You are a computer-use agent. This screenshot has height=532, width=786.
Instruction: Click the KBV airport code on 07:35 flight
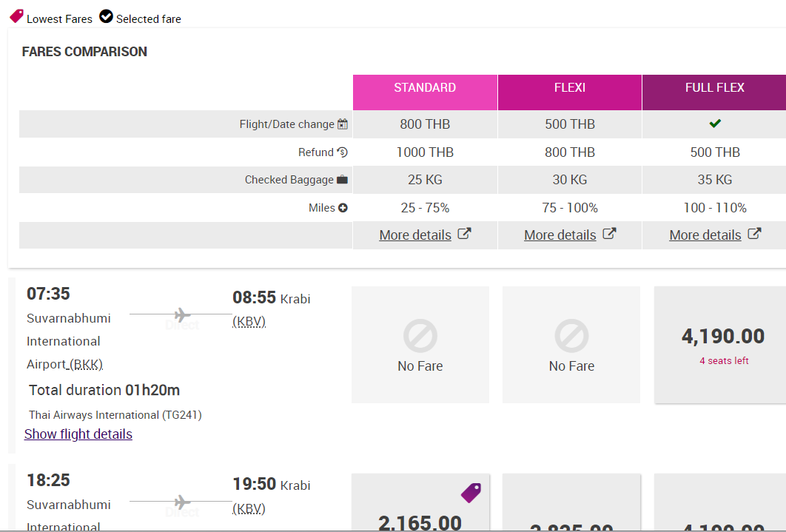[x=249, y=322]
